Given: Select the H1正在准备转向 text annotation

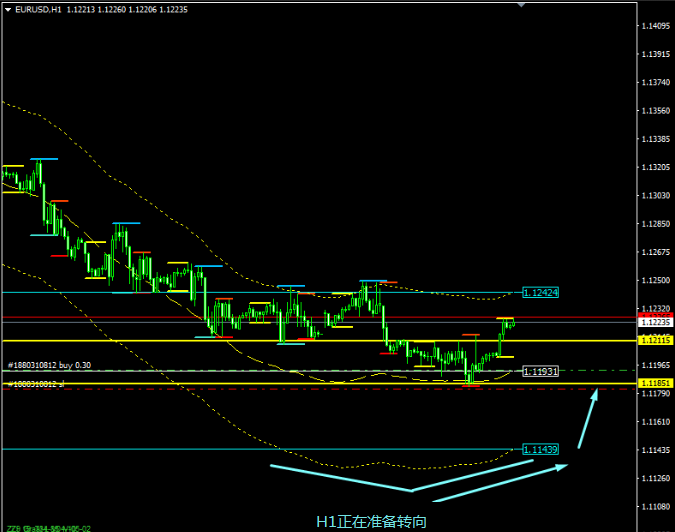Looking at the screenshot, I should coord(371,521).
